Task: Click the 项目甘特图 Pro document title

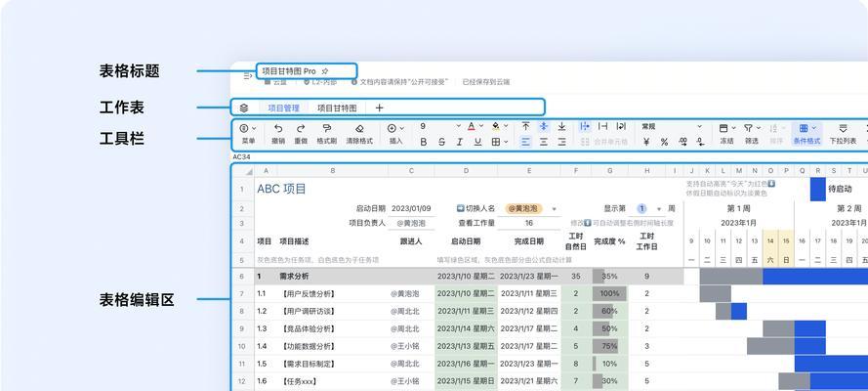Action: pos(288,71)
